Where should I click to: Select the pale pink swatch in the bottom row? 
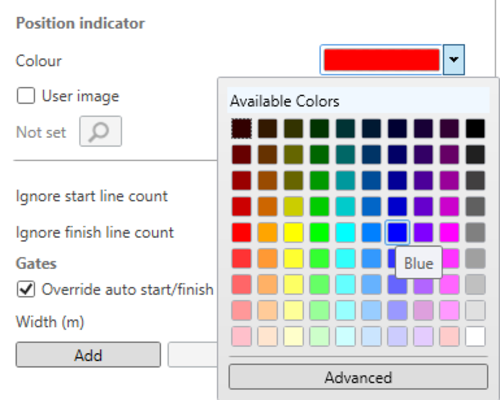[241, 336]
